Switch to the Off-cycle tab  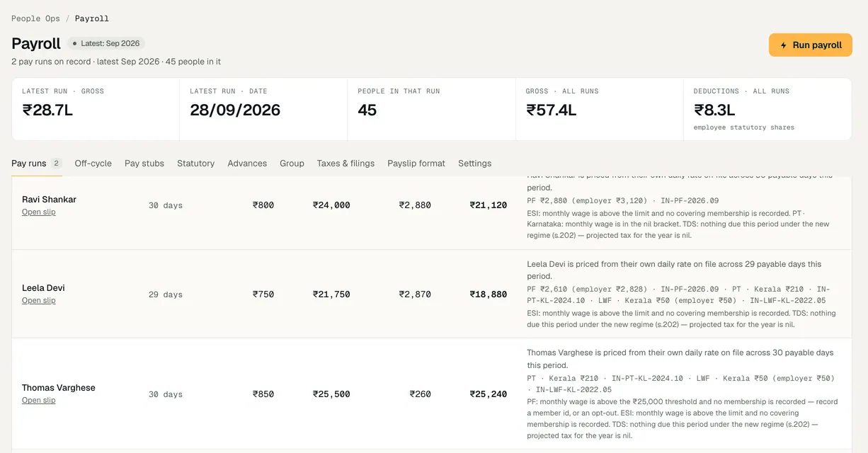(93, 164)
